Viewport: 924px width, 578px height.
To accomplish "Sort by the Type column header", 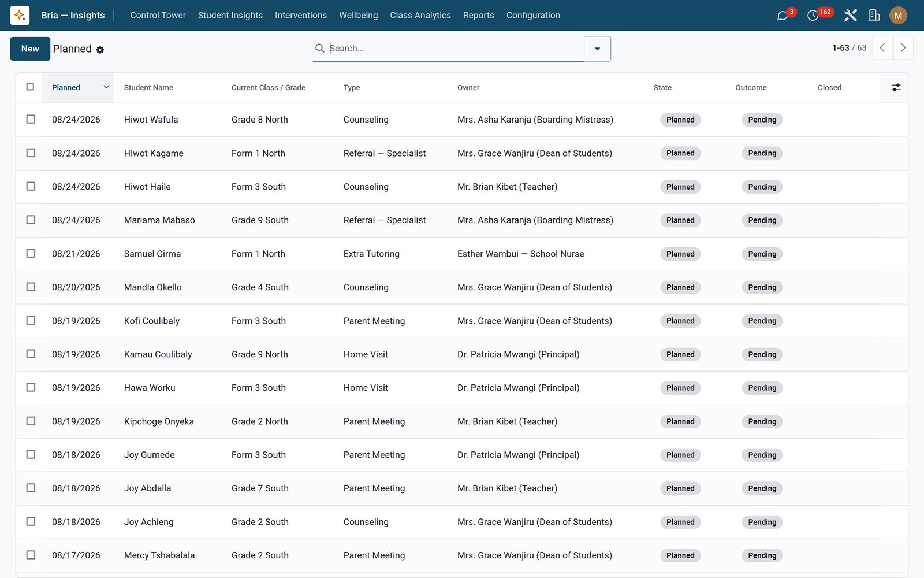I will pyautogui.click(x=352, y=88).
